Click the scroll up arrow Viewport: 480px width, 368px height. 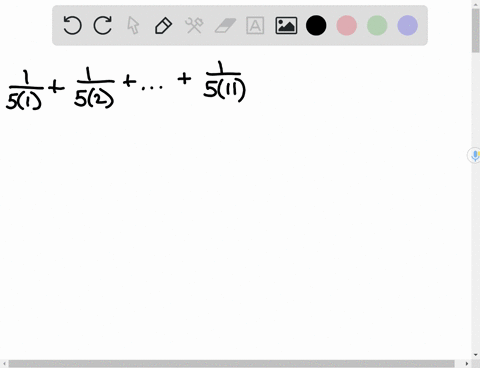pyautogui.click(x=476, y=4)
